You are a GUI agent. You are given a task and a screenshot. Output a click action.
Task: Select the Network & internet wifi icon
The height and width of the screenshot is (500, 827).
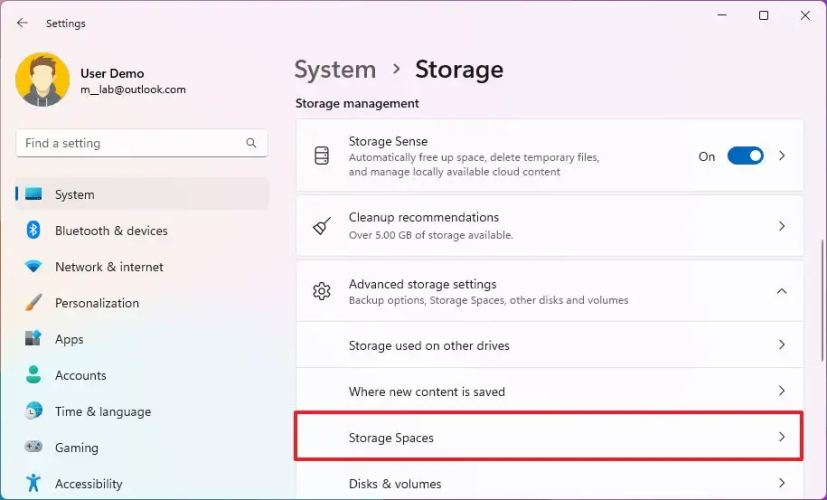click(34, 267)
